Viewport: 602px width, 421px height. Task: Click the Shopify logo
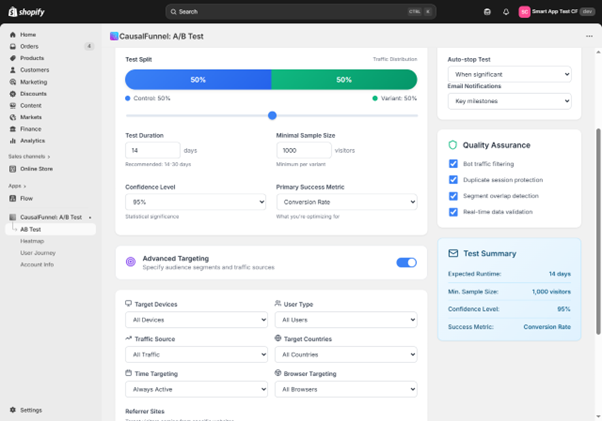26,12
